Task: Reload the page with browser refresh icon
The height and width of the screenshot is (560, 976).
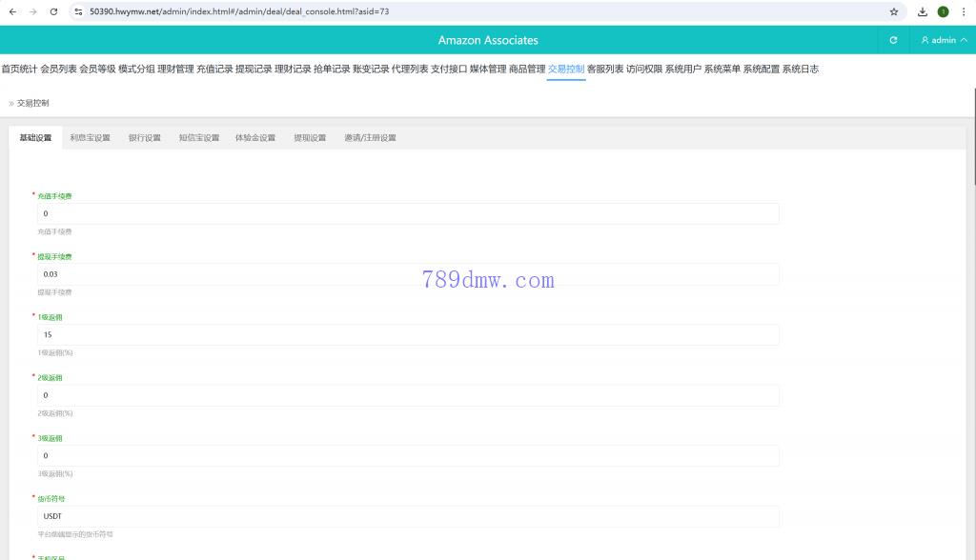Action: click(x=53, y=12)
